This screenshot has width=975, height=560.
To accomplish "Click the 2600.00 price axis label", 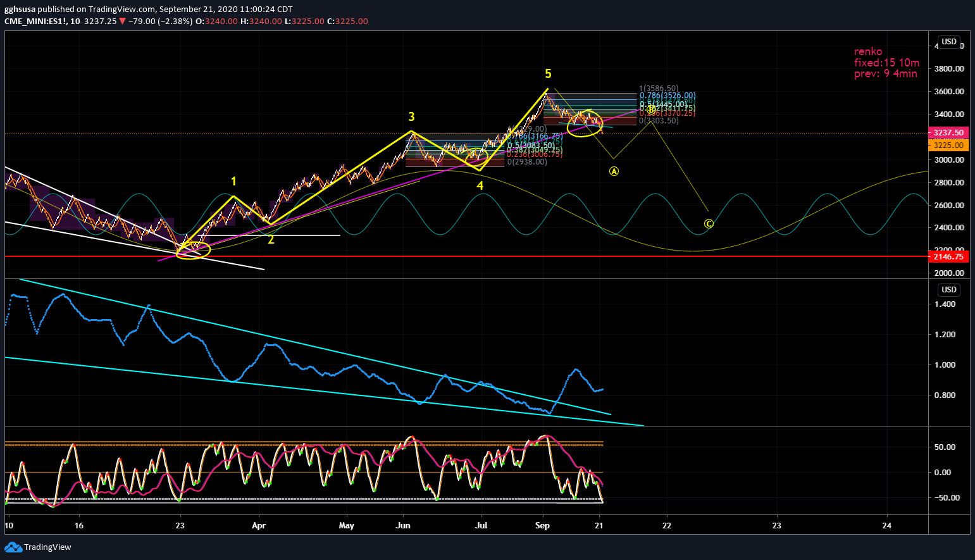I will click(x=949, y=205).
